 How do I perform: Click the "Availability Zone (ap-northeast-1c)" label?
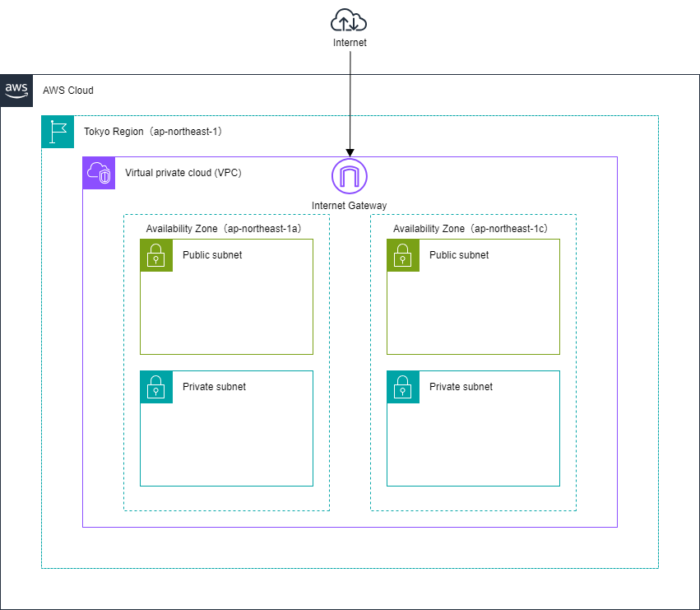coord(471,228)
